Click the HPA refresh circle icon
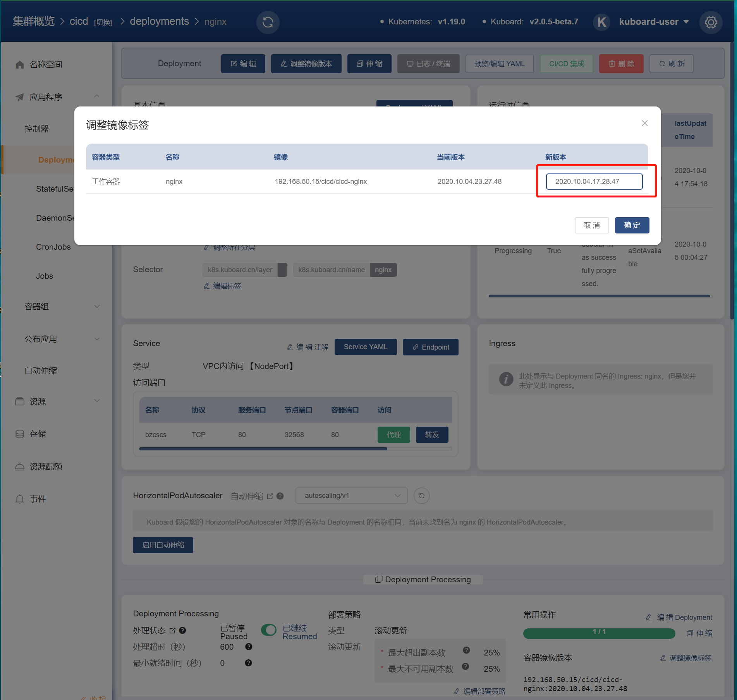 click(422, 496)
